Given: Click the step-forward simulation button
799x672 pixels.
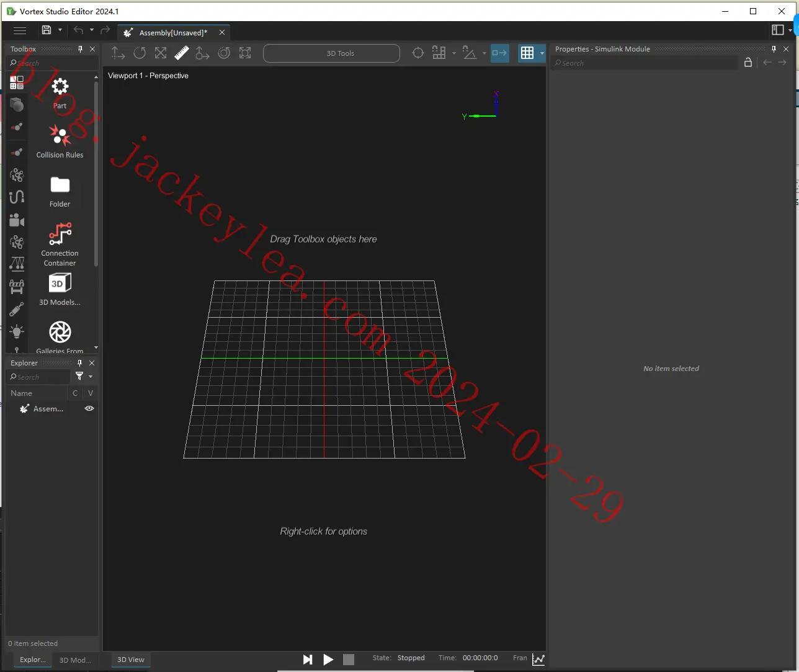Looking at the screenshot, I should [308, 660].
